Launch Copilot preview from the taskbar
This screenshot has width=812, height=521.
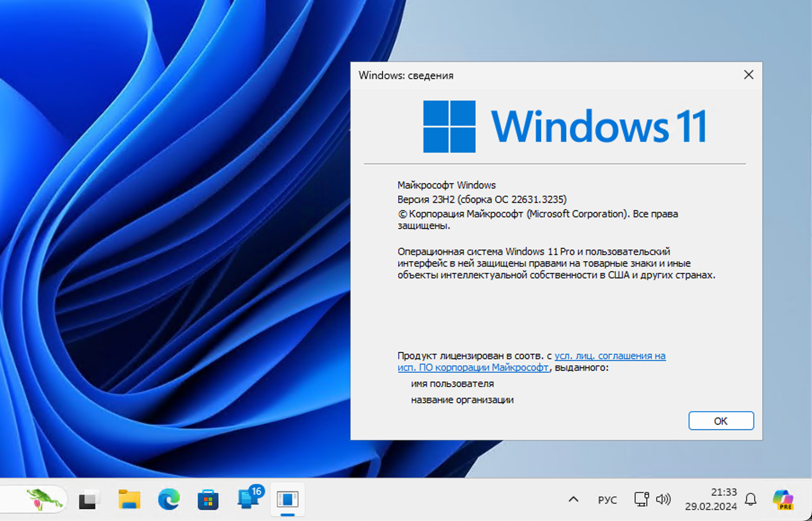click(783, 499)
